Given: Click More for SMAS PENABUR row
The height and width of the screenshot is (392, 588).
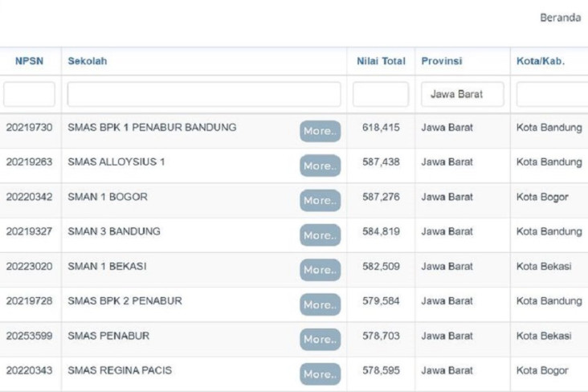Looking at the screenshot, I should (x=321, y=339).
